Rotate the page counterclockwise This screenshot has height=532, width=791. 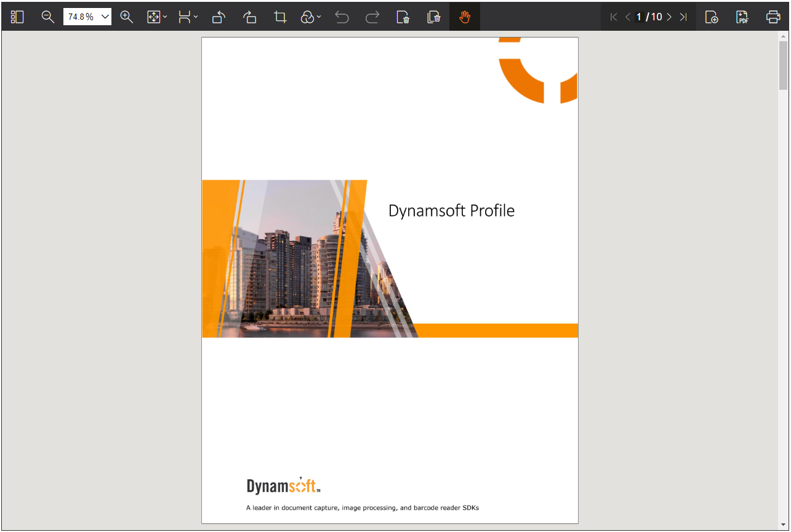coord(219,17)
